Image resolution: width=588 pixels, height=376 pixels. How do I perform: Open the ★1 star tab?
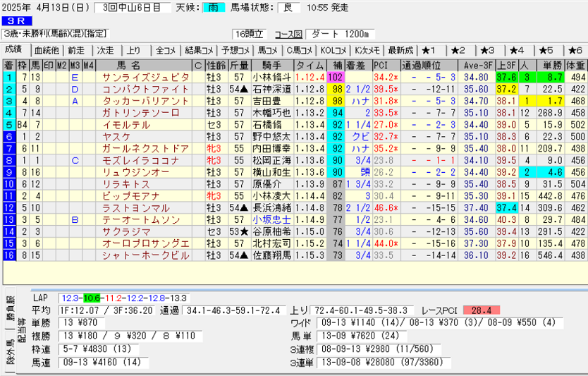pyautogui.click(x=430, y=50)
